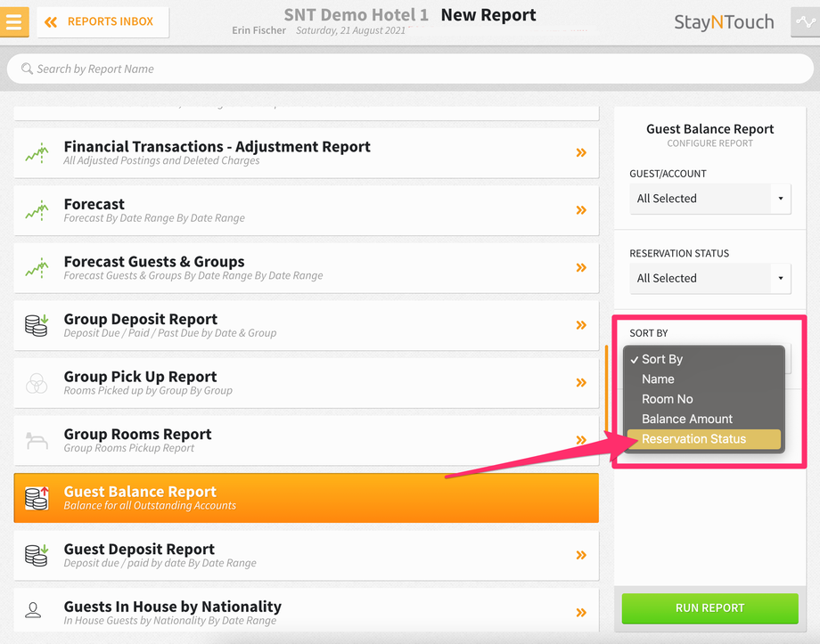Sort by Name
The height and width of the screenshot is (644, 820).
[x=704, y=379]
